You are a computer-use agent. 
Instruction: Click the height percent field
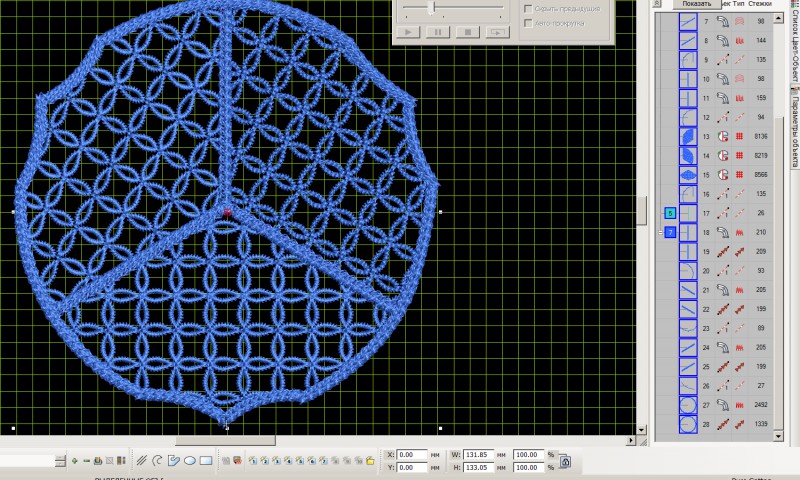tap(528, 467)
